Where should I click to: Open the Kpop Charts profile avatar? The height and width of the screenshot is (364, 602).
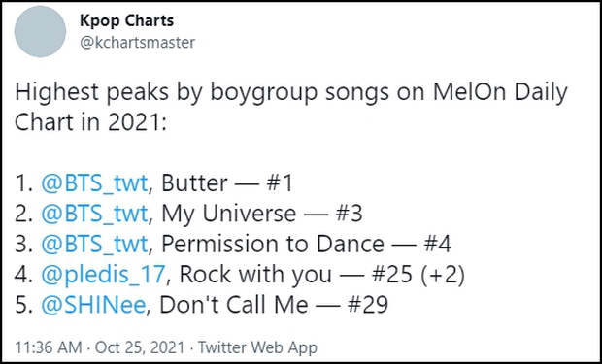(x=41, y=31)
